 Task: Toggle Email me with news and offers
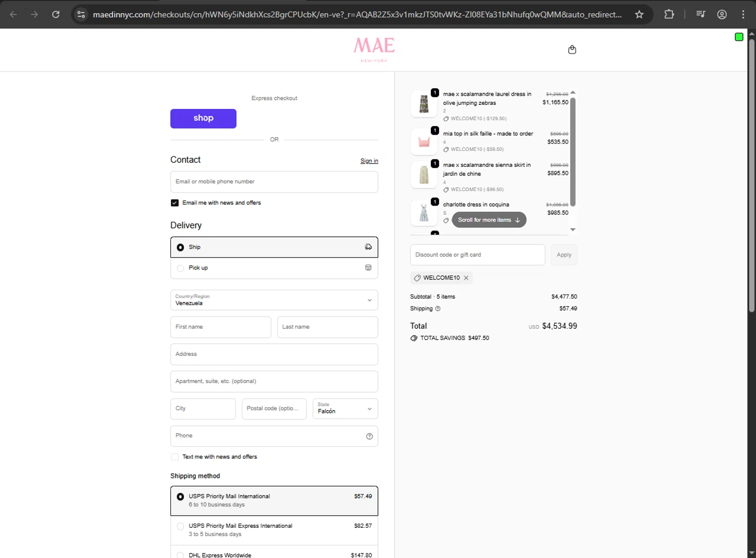(175, 203)
